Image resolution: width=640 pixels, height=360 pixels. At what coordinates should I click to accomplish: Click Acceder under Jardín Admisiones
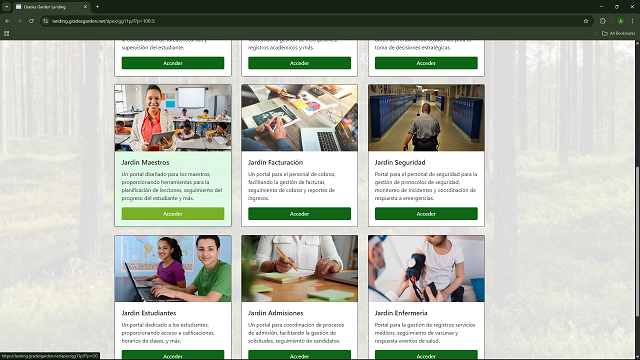tap(299, 355)
